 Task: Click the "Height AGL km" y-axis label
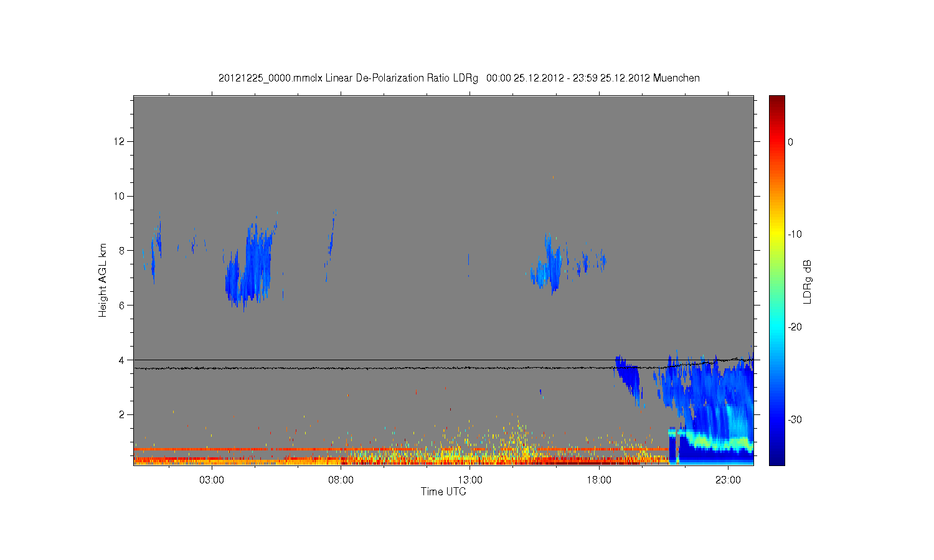pyautogui.click(x=103, y=280)
